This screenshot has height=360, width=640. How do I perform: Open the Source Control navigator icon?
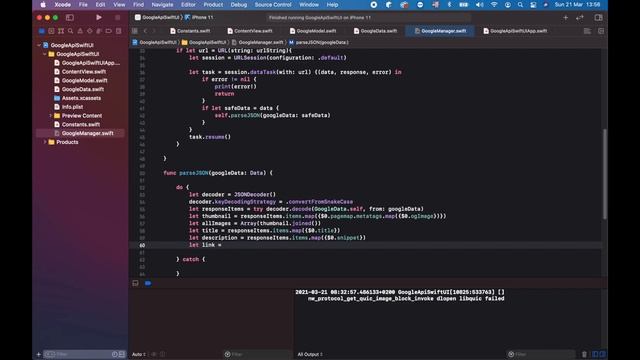(x=51, y=31)
